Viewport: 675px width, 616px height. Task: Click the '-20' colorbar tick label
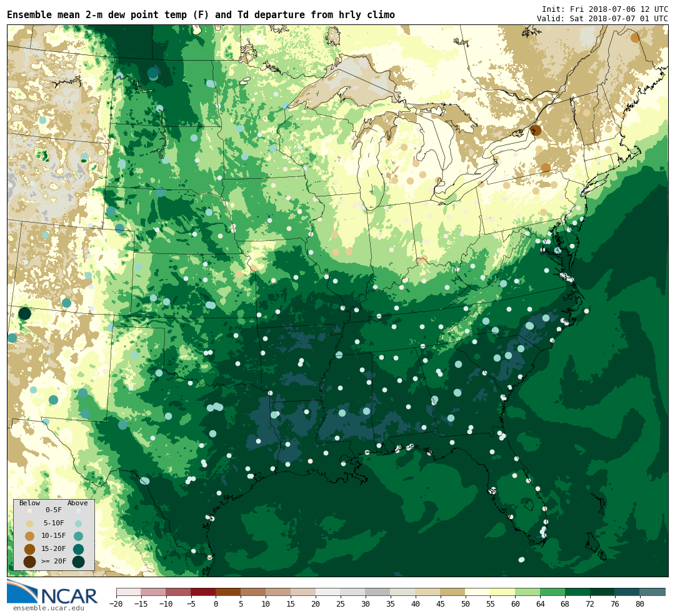click(116, 604)
